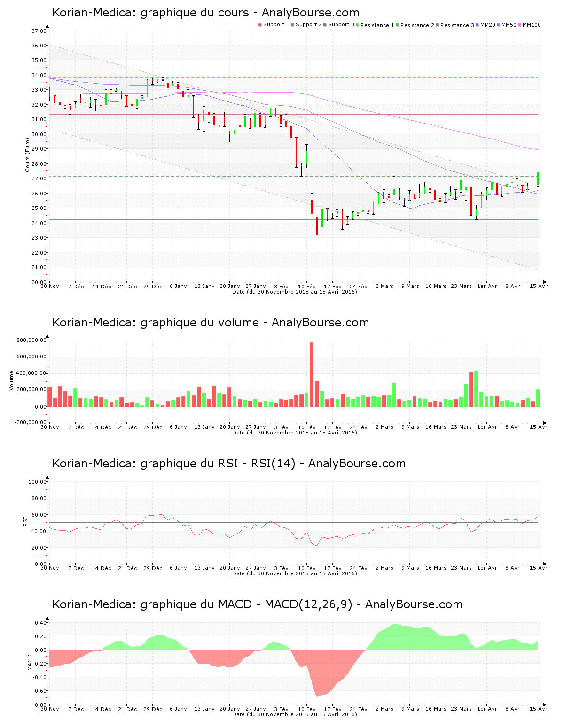Click the 'graphique du MACD - MACD(12,26,9)' title

pyautogui.click(x=257, y=604)
